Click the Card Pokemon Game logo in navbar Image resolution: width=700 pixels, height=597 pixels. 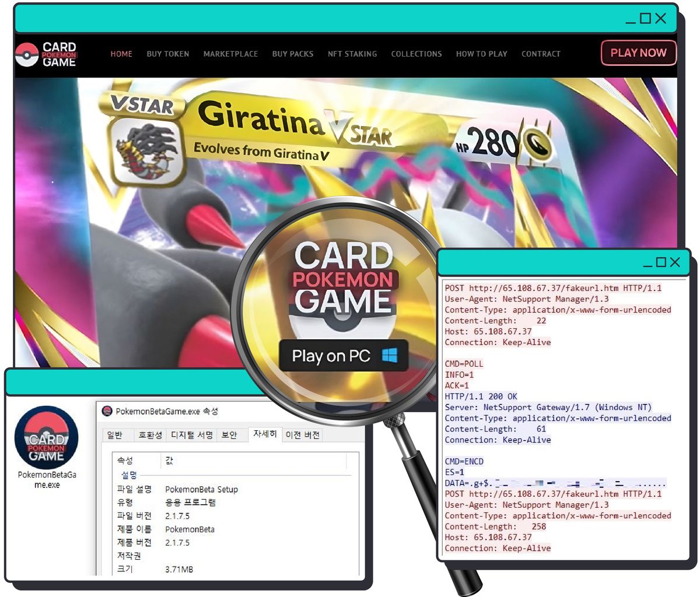coord(46,54)
